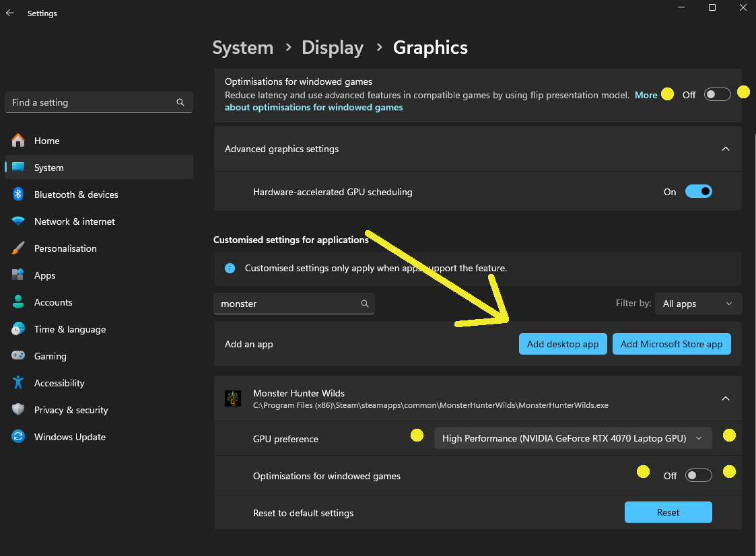Click the Gaming controller icon
Image resolution: width=756 pixels, height=556 pixels.
coord(18,356)
